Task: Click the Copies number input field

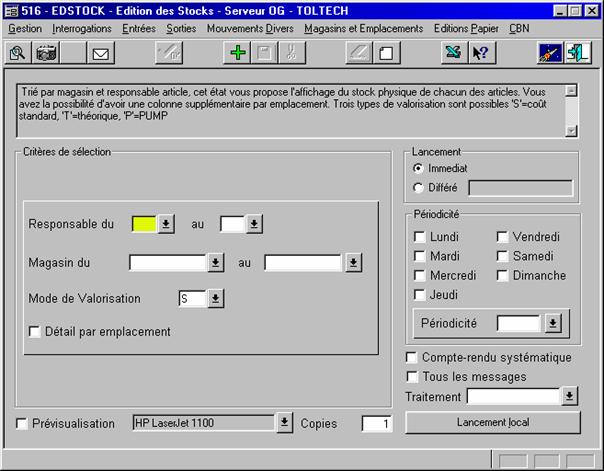Action: (x=378, y=424)
